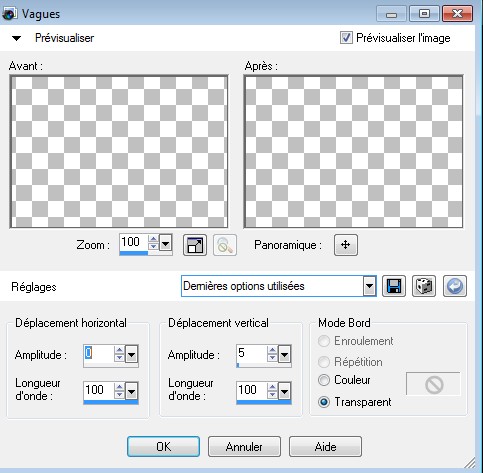Click the Annuler button
483x473 pixels.
click(x=244, y=446)
